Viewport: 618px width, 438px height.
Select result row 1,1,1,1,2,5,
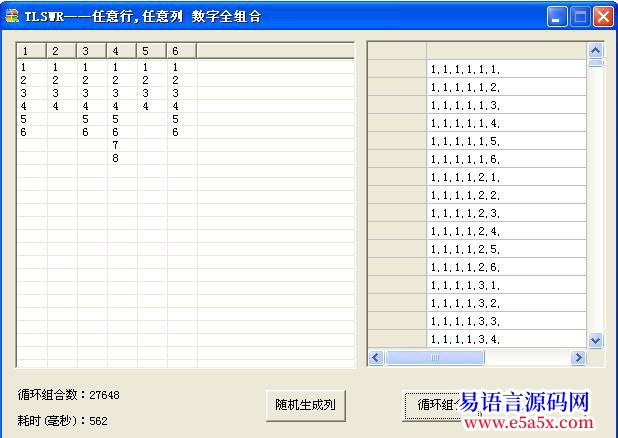[506, 249]
